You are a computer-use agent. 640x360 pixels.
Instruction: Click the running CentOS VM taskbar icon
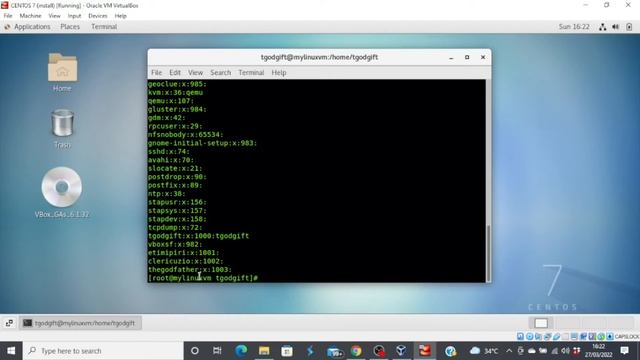click(x=424, y=351)
